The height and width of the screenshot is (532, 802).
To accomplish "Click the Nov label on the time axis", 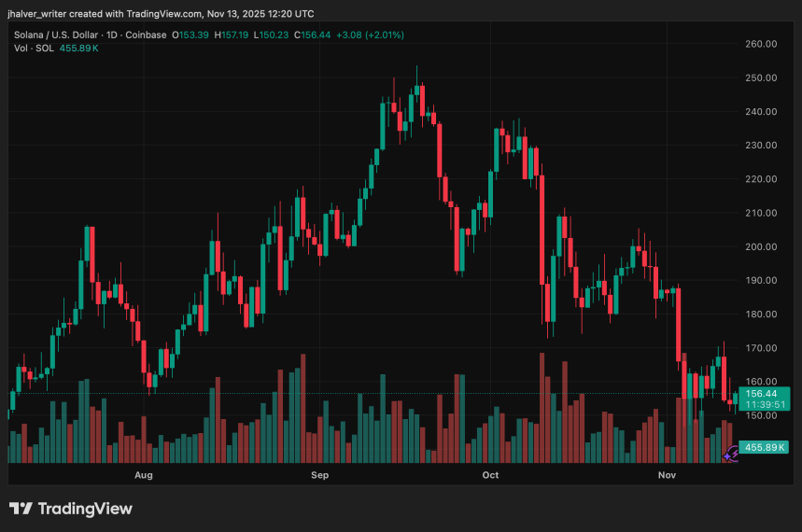I will click(667, 475).
